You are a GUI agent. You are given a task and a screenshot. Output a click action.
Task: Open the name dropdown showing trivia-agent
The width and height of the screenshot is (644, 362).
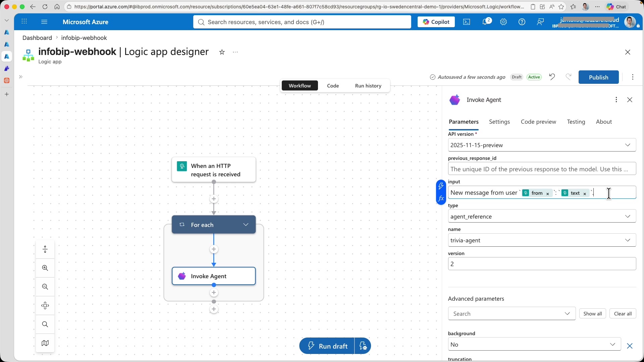click(542, 240)
